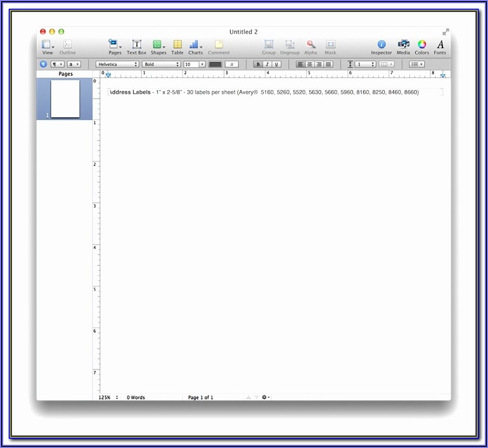This screenshot has width=488, height=448.
Task: Go to next page arrow in status bar
Action: click(256, 397)
